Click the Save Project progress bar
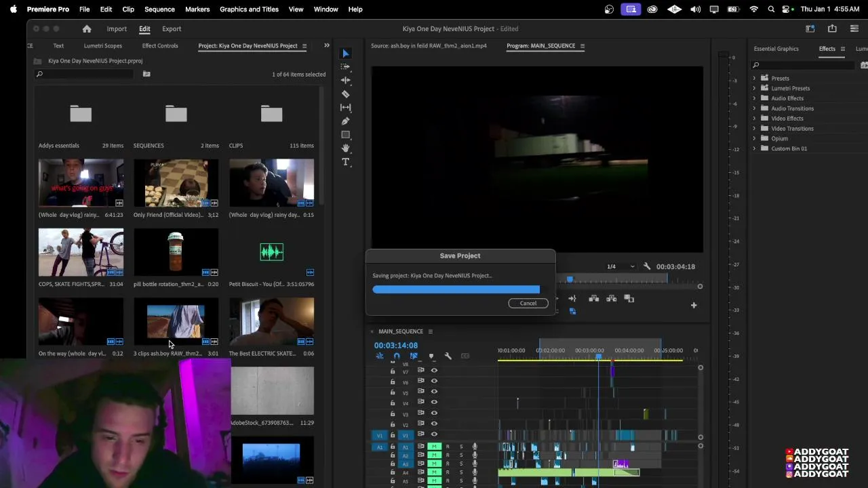The width and height of the screenshot is (868, 488). point(456,289)
